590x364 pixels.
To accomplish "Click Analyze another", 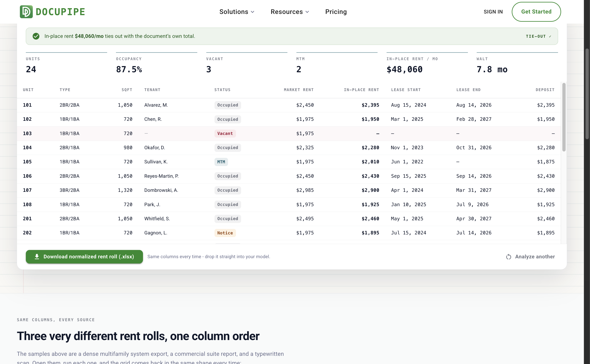I will [530, 257].
